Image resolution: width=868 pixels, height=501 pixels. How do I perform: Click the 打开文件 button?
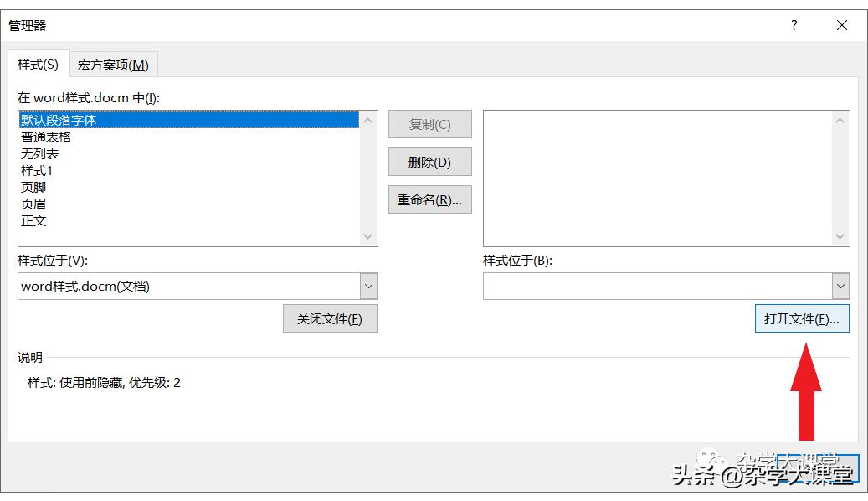tap(801, 318)
